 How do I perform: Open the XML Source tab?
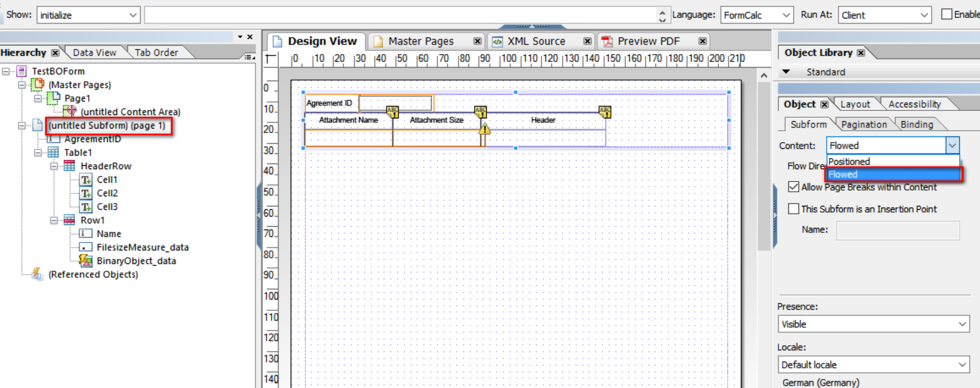coord(536,41)
